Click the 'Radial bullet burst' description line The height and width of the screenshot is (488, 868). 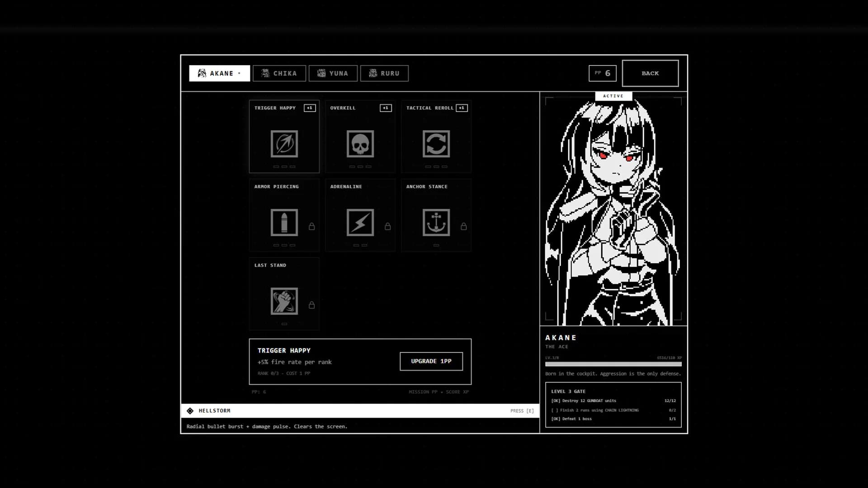pos(267,427)
